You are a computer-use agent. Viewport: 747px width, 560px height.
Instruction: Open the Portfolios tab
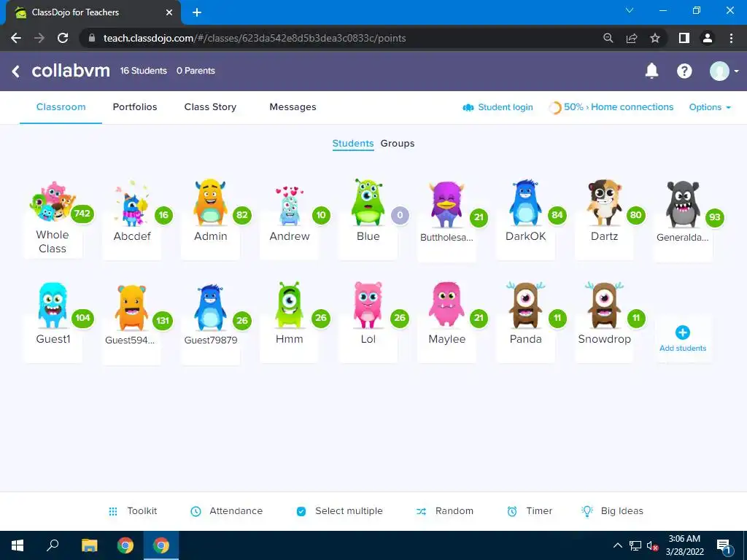click(x=135, y=107)
